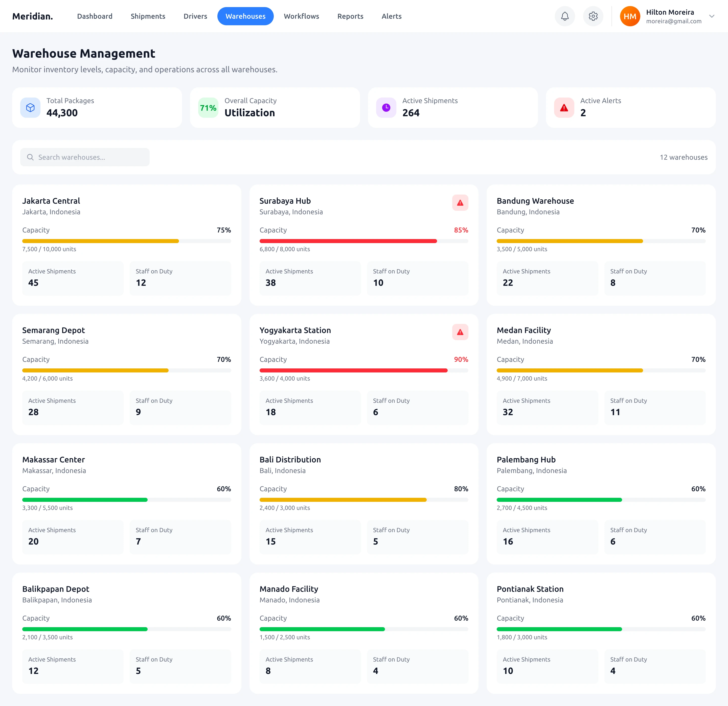This screenshot has height=706, width=728.
Task: Click Yogyakarta Station alert warning icon
Action: 460,332
